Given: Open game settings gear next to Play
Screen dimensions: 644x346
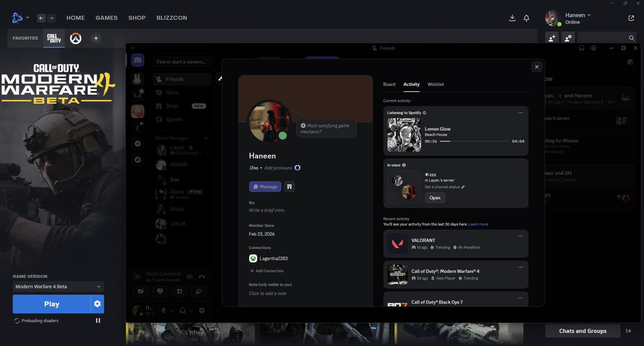Looking at the screenshot, I should tap(97, 304).
